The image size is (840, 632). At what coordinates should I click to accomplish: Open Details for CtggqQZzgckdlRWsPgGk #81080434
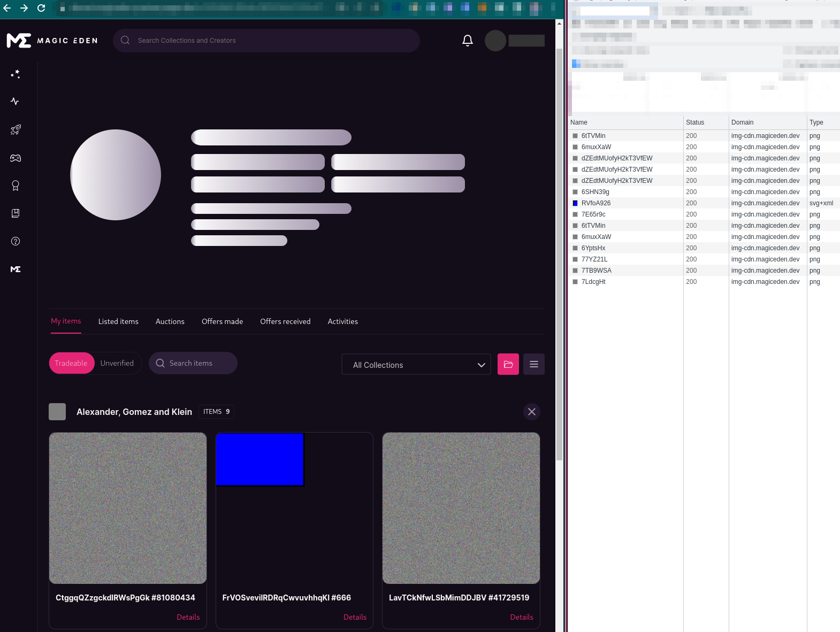tap(188, 617)
